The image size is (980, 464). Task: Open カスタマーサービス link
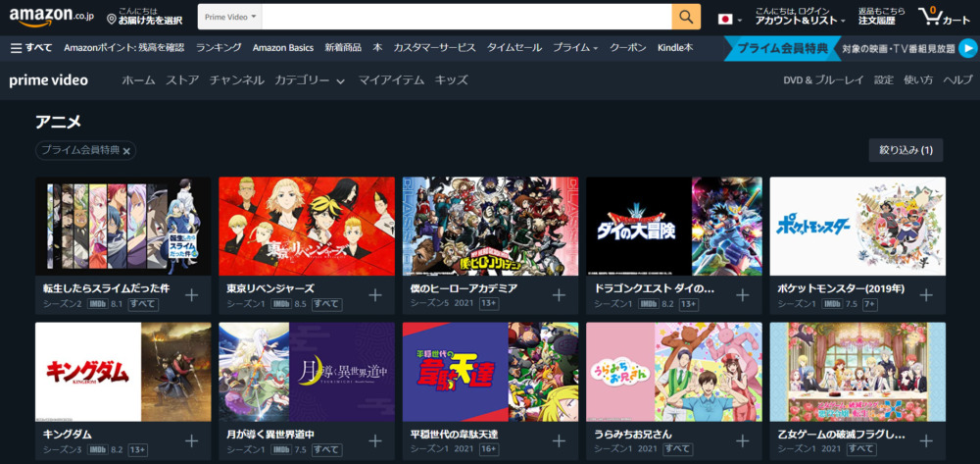point(434,47)
